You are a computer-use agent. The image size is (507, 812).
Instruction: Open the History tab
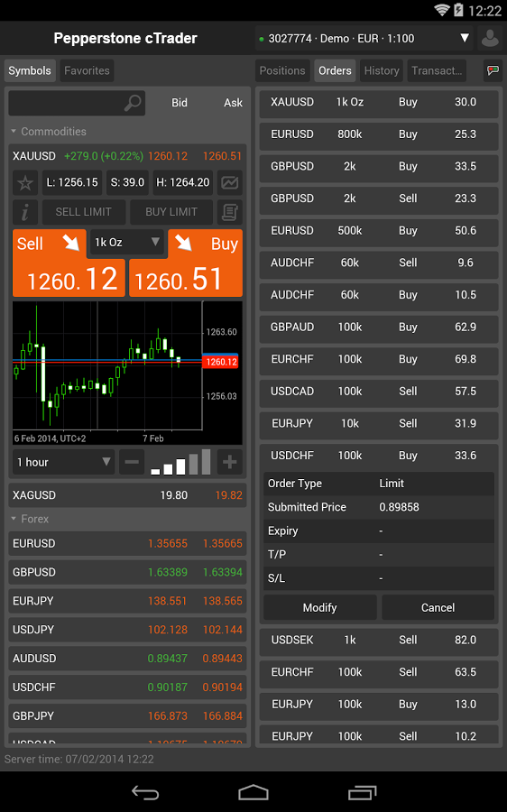coord(382,70)
